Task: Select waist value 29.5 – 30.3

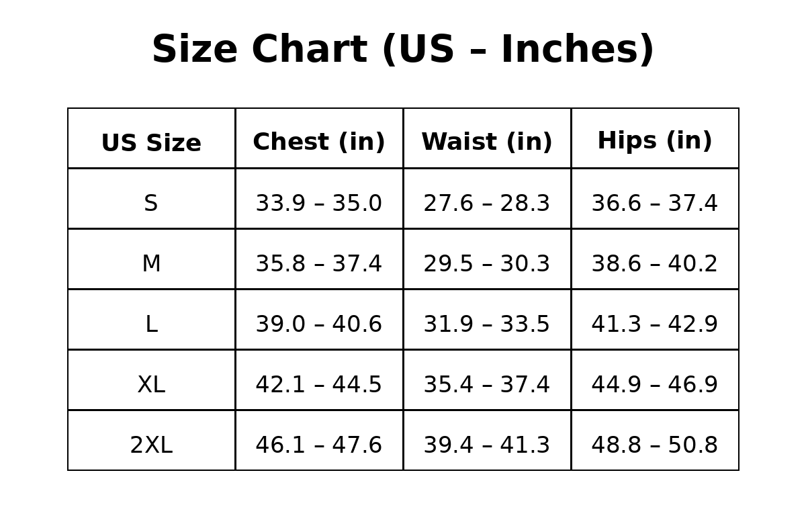Action: [x=487, y=264]
